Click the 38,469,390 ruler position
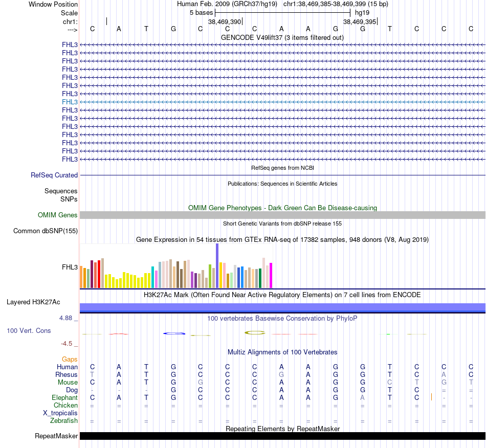486x448 pixels. point(225,21)
